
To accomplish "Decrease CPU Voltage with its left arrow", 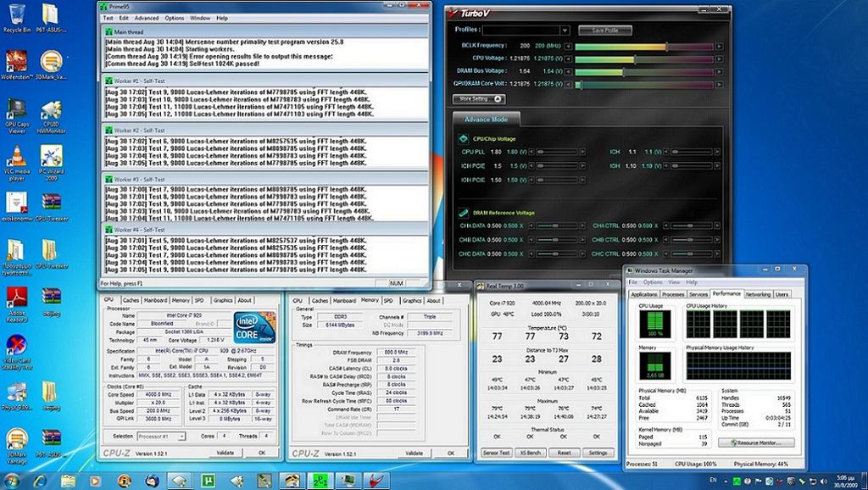I will coord(567,58).
